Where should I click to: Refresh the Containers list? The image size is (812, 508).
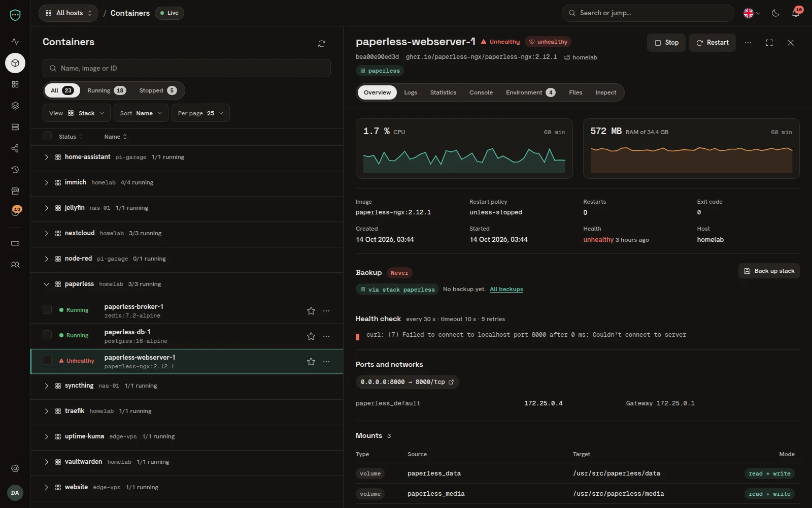click(322, 44)
